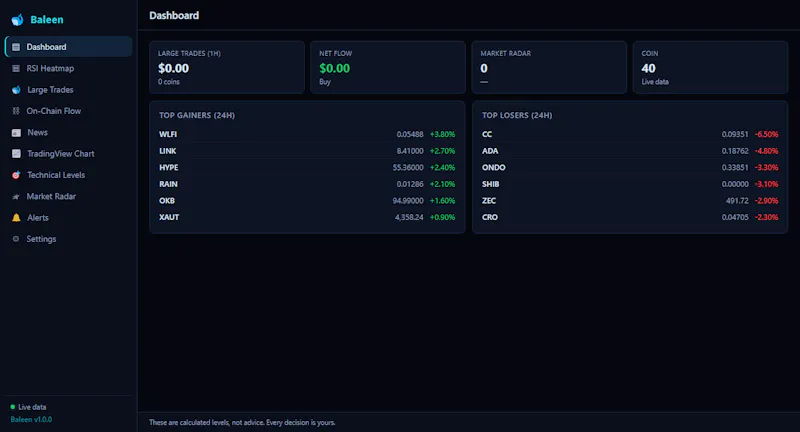Click the 491.72 price value
Image resolution: width=800 pixels, height=432 pixels.
pyautogui.click(x=737, y=200)
